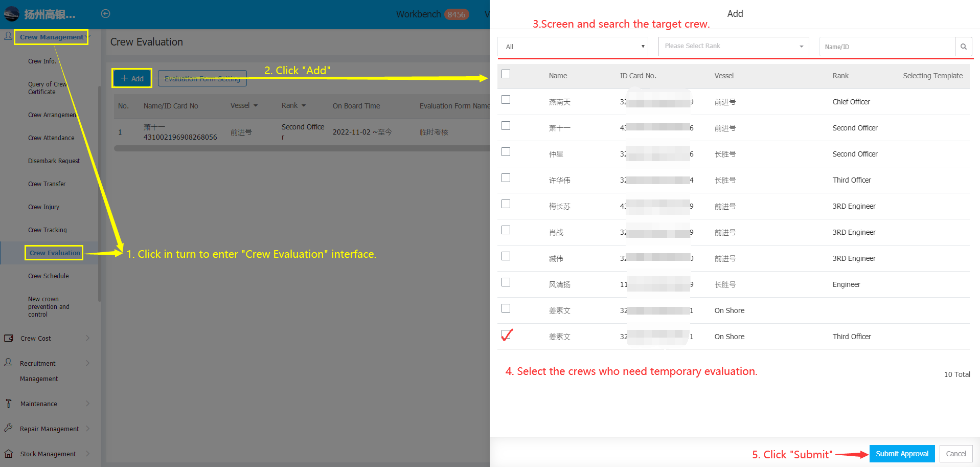
Task: Click Crew Management menu header
Action: coord(51,37)
